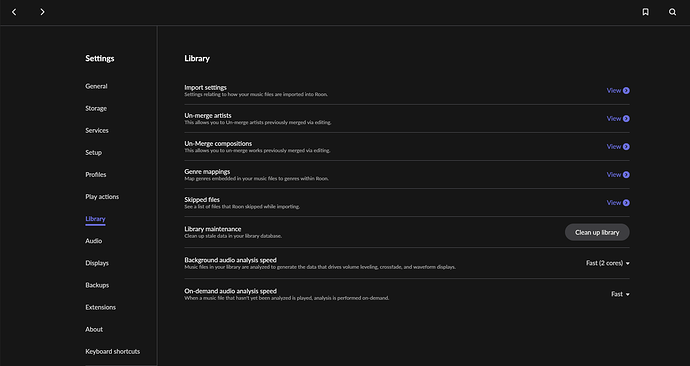Click the Library page heading
This screenshot has height=366, width=690.
click(x=197, y=59)
